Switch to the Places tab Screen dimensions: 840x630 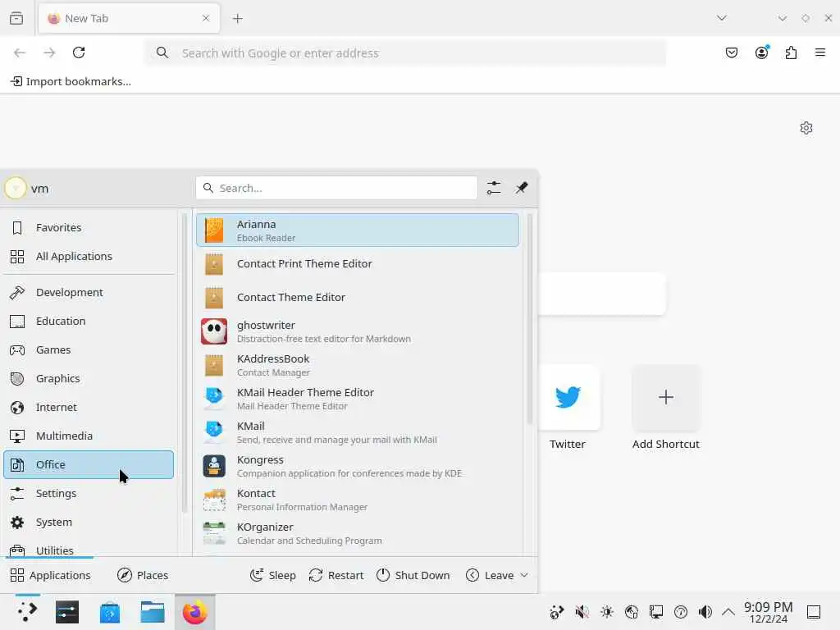tap(143, 575)
